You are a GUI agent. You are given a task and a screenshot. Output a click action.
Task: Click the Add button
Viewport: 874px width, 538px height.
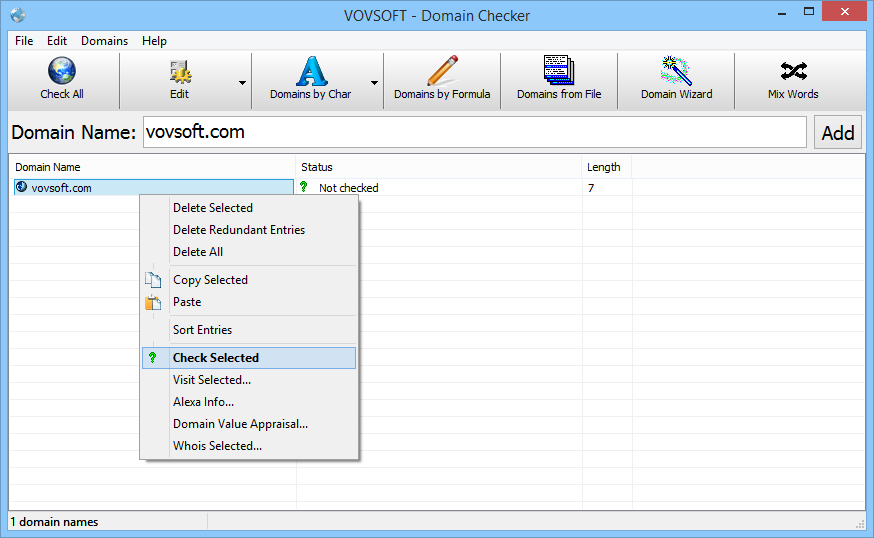coord(838,133)
